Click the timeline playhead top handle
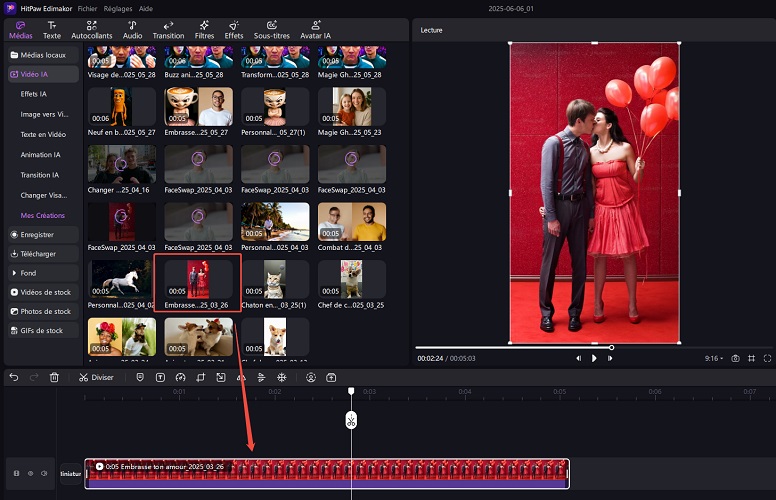The width and height of the screenshot is (776, 500). tap(351, 391)
